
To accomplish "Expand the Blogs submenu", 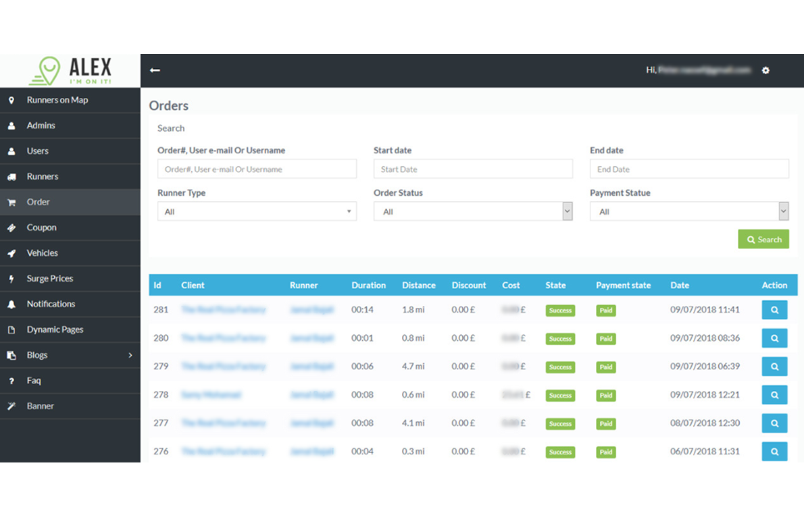I will [130, 355].
